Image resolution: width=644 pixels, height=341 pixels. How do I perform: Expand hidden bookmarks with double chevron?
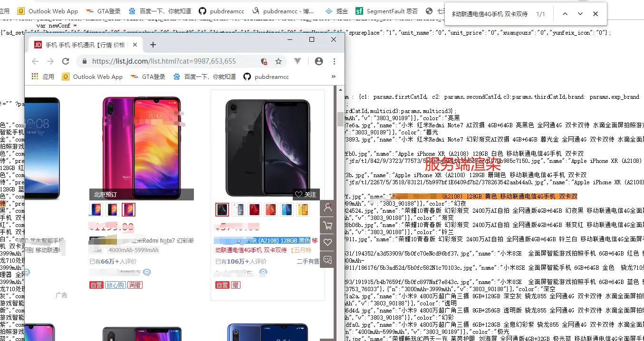point(333,76)
